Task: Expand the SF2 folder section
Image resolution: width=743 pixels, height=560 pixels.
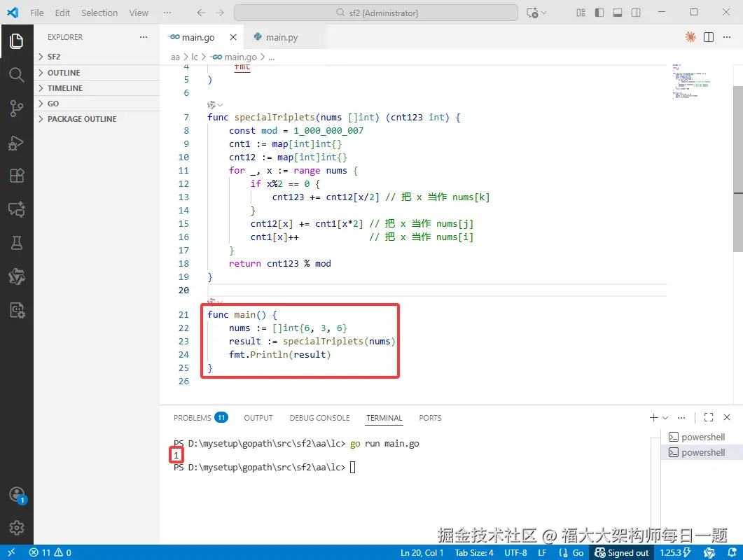Action: click(97, 57)
